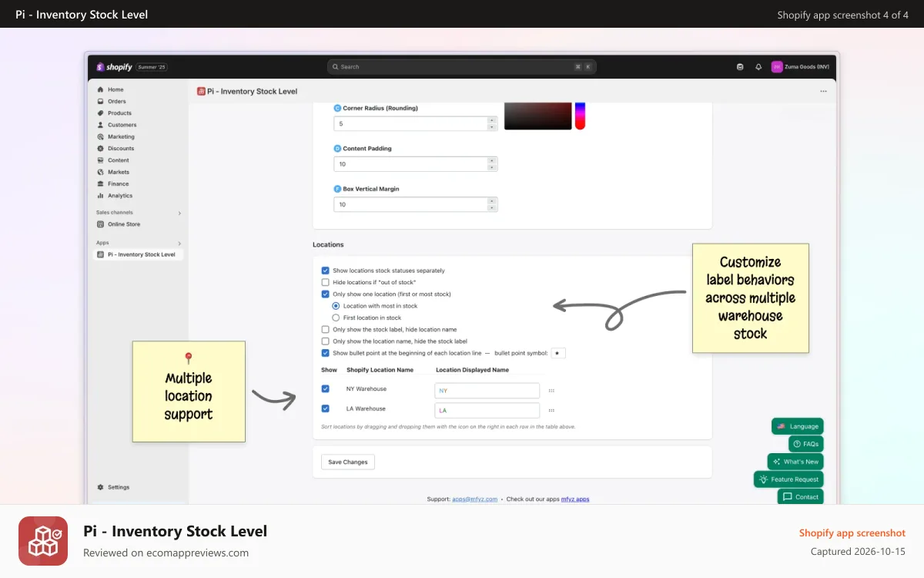Screen dimensions: 924x578
Task: Click the Analytics bar chart icon
Action: (x=101, y=196)
